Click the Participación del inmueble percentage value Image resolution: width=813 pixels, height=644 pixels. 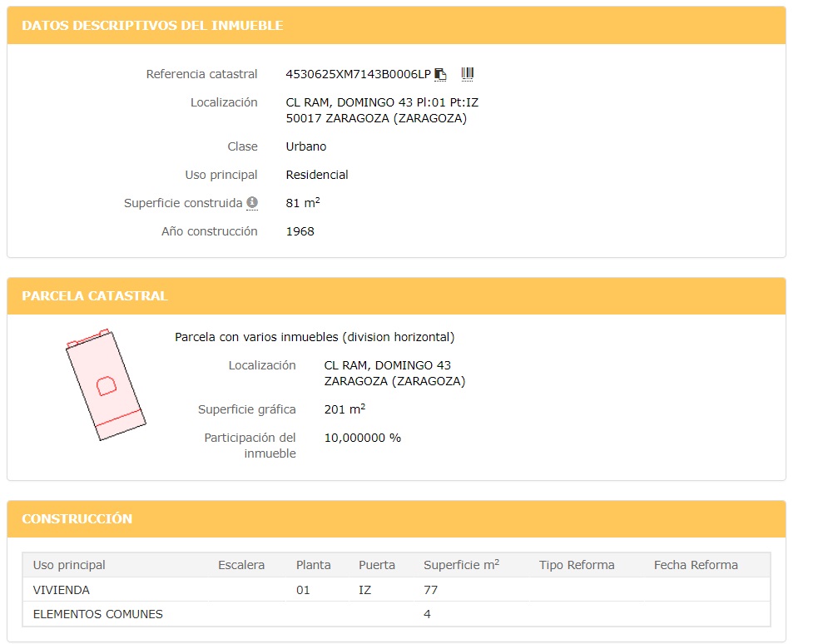click(363, 438)
